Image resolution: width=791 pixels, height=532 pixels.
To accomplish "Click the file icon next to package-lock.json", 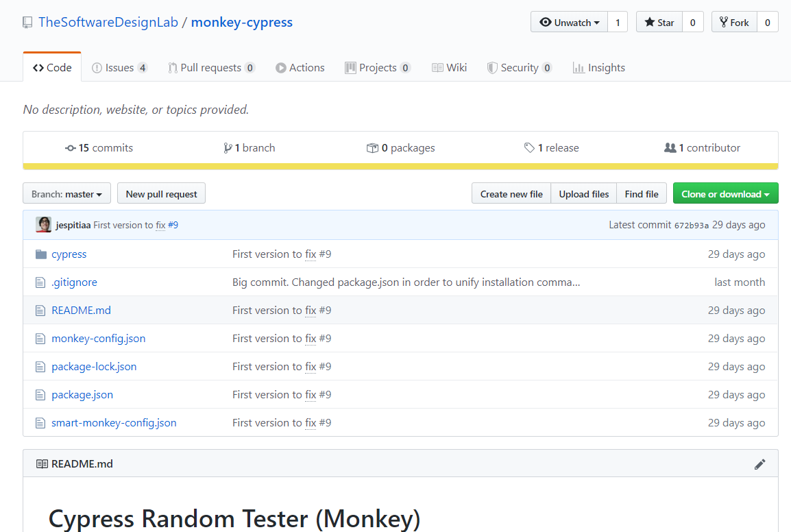I will [x=40, y=367].
